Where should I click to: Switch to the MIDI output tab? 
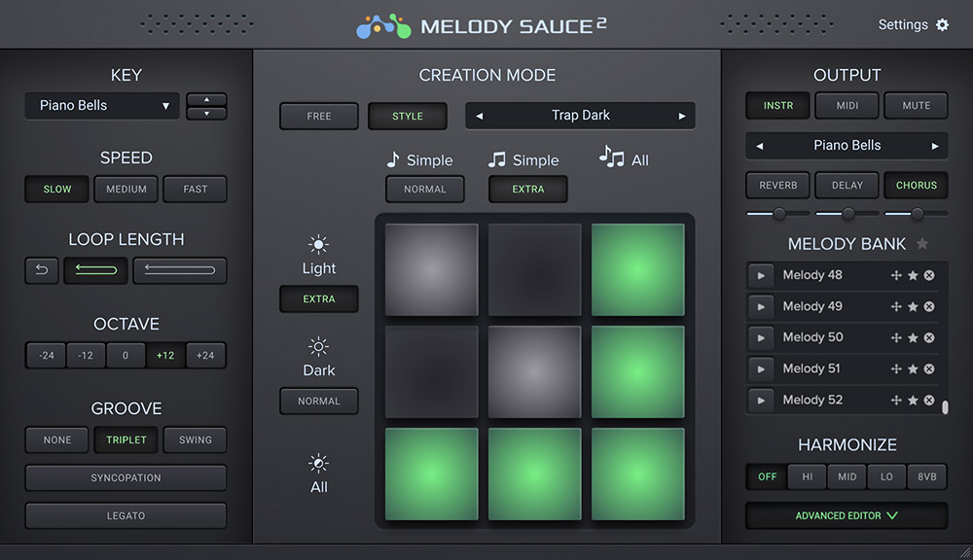coord(847,105)
